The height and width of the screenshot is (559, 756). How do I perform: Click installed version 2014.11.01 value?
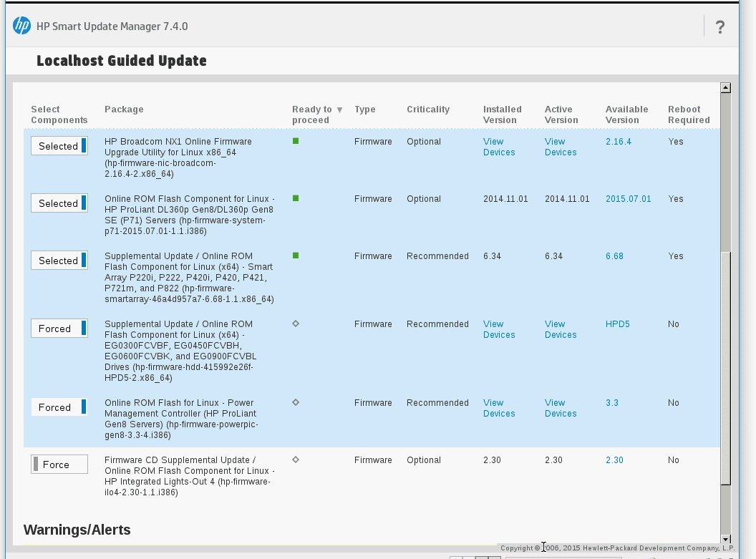click(505, 198)
